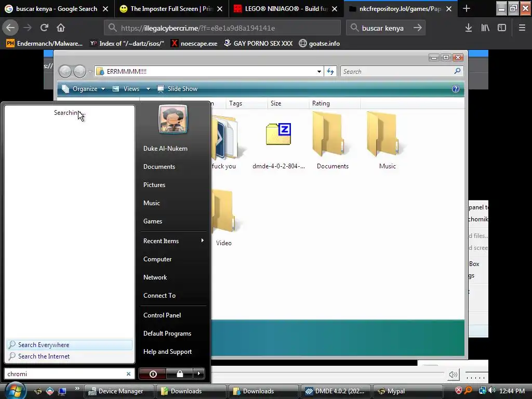
Task: Click the tray volume speaker icon
Action: pos(492,391)
